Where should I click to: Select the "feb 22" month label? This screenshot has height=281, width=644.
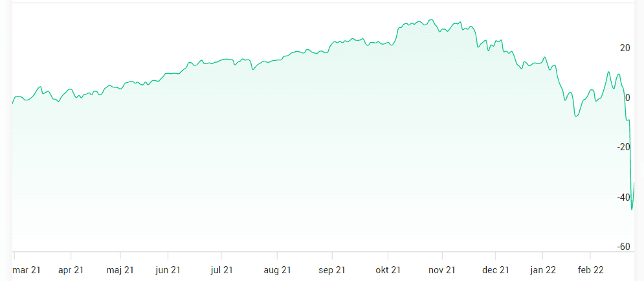pyautogui.click(x=590, y=270)
